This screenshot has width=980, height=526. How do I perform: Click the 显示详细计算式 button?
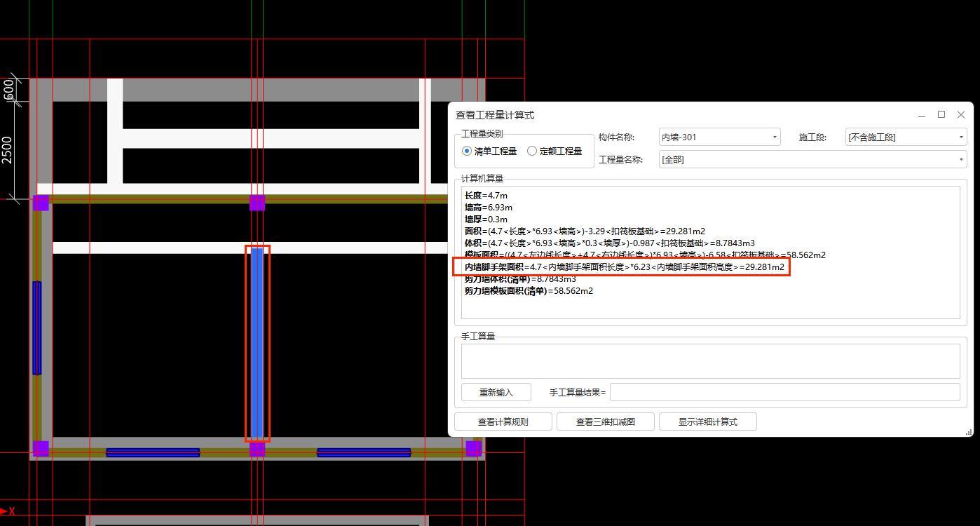tap(708, 422)
